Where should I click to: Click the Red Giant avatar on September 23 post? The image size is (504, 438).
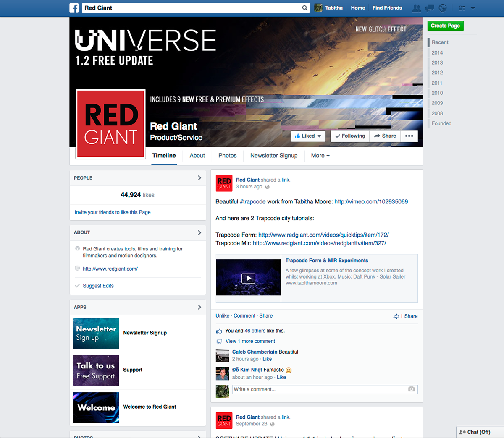[224, 420]
